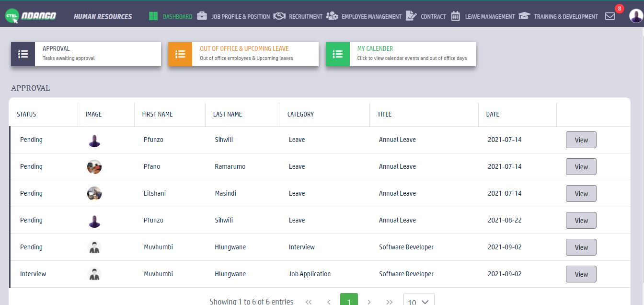Open the Employee Management menu
This screenshot has width=644, height=305.
371,16
